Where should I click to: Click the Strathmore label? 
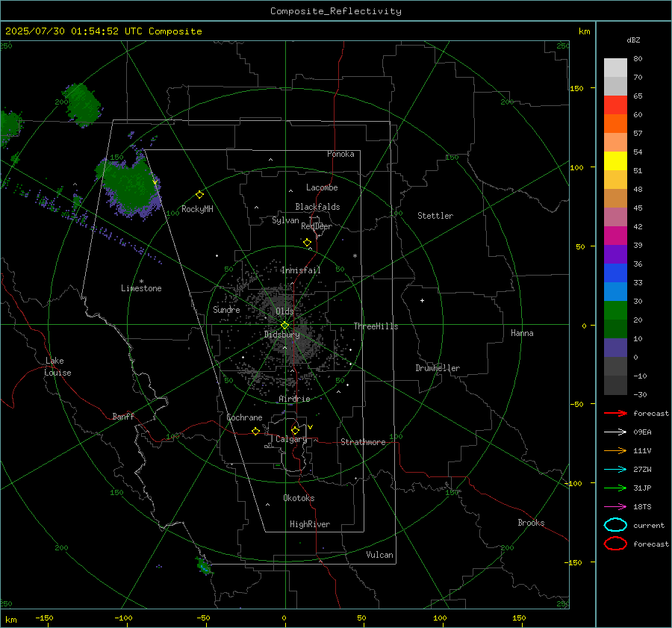click(363, 442)
